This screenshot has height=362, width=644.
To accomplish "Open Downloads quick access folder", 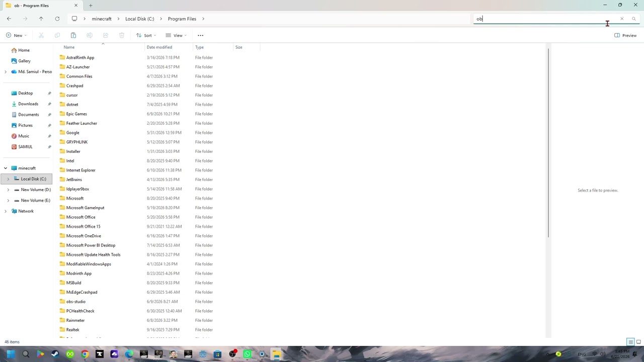I will coord(28,104).
